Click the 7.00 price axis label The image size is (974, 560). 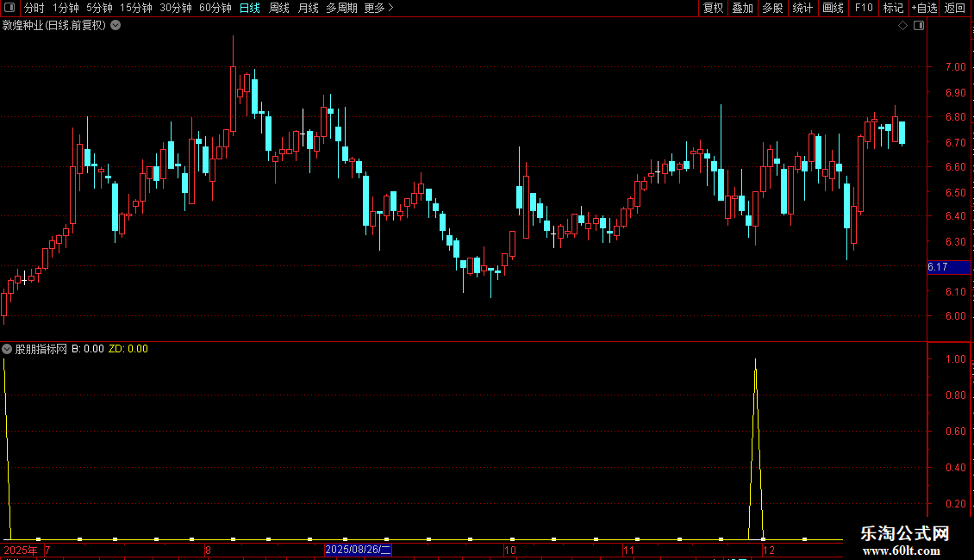tap(955, 67)
